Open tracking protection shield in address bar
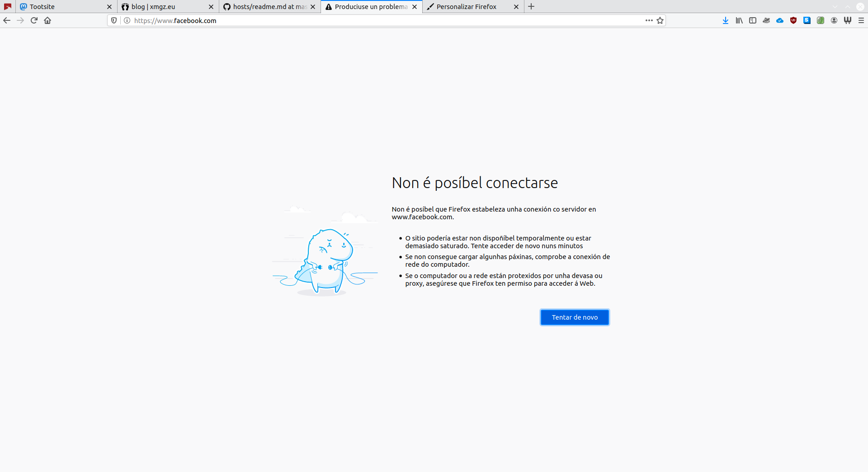868x472 pixels. tap(114, 20)
